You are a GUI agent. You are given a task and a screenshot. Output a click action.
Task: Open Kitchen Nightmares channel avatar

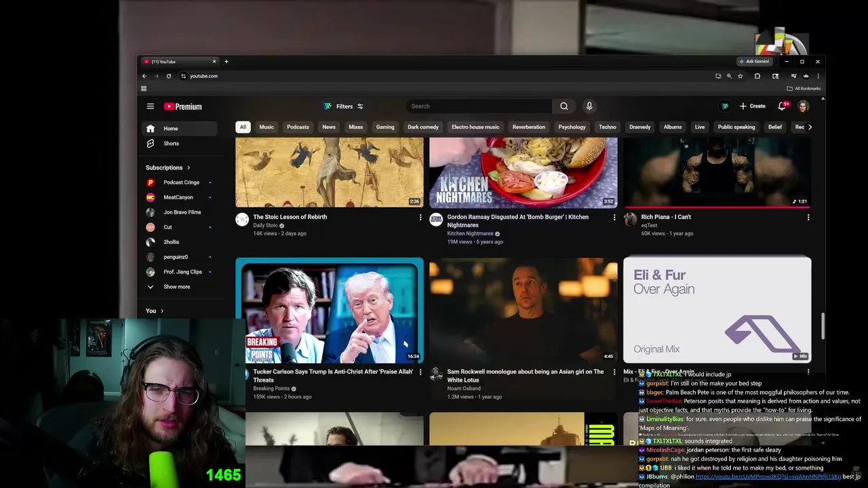(x=436, y=219)
